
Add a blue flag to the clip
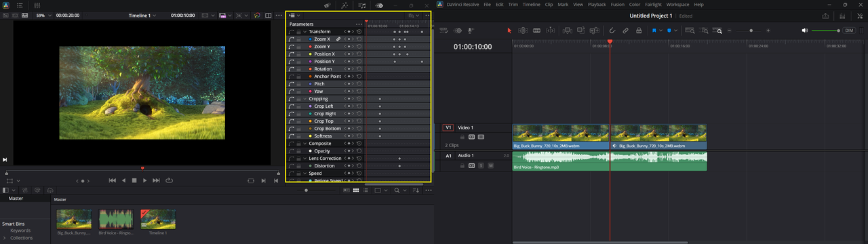point(654,30)
